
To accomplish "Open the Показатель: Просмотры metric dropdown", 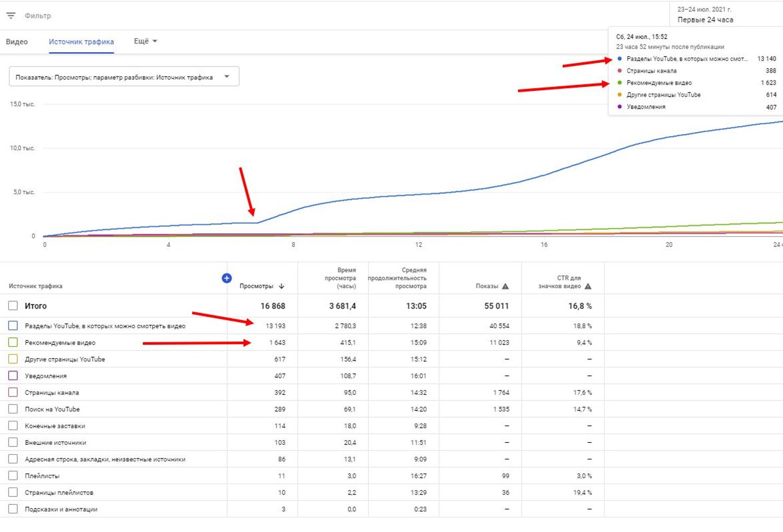I will (x=124, y=77).
